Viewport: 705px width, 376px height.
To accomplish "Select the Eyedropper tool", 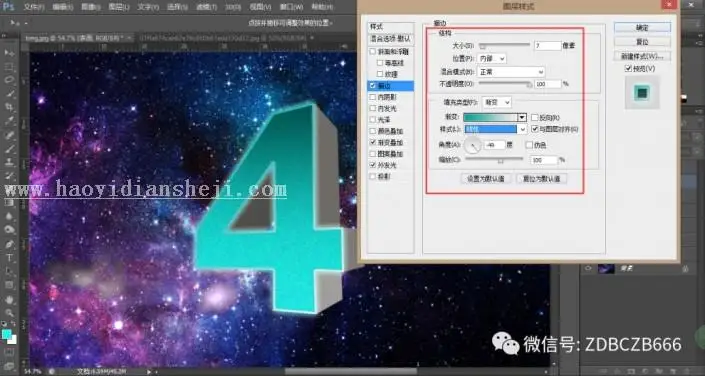I will click(x=9, y=121).
